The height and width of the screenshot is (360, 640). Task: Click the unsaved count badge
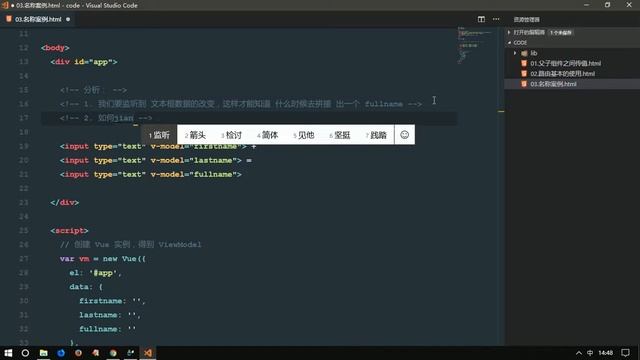pyautogui.click(x=561, y=32)
